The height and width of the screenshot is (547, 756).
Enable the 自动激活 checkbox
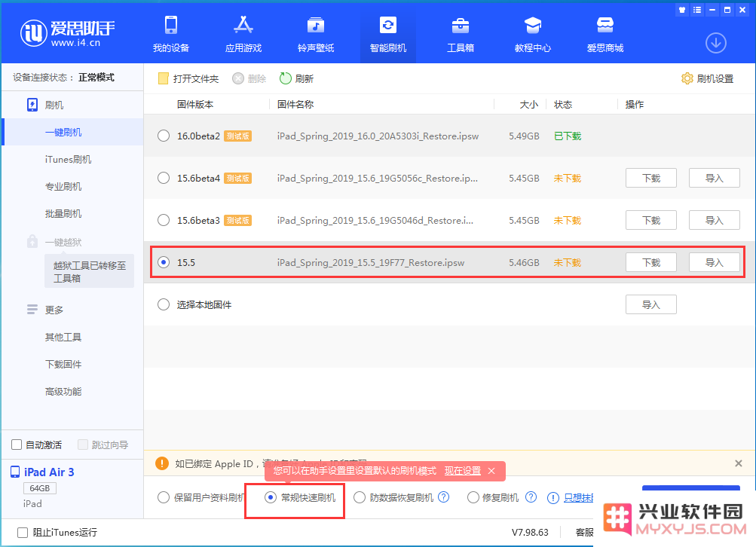pyautogui.click(x=17, y=445)
